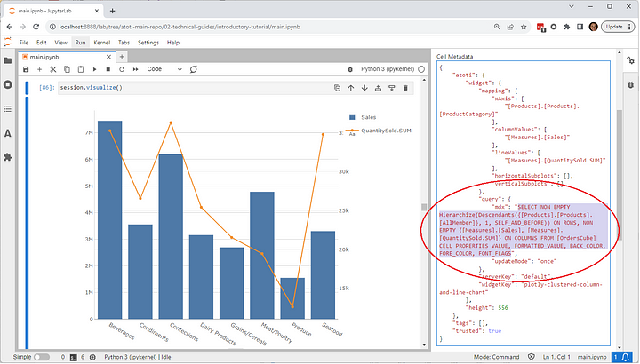
Task: Open the Help menu
Action: pos(173,43)
